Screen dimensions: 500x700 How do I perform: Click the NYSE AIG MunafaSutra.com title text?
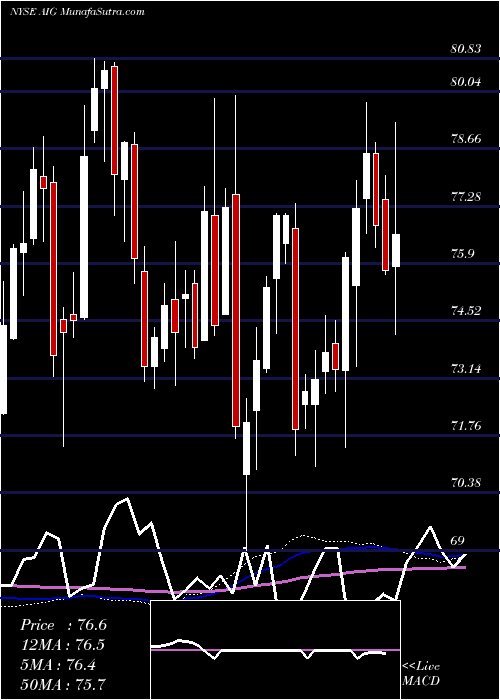(x=77, y=12)
